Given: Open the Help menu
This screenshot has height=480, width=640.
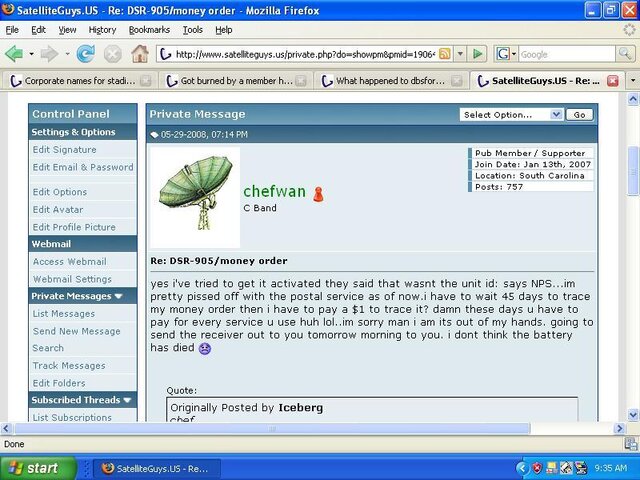Looking at the screenshot, I should pyautogui.click(x=224, y=30).
